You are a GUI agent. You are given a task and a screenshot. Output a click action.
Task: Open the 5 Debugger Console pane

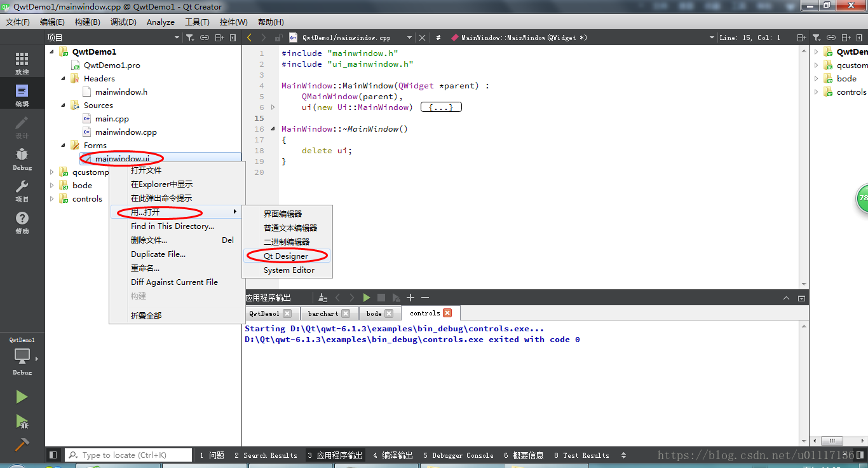click(x=458, y=455)
